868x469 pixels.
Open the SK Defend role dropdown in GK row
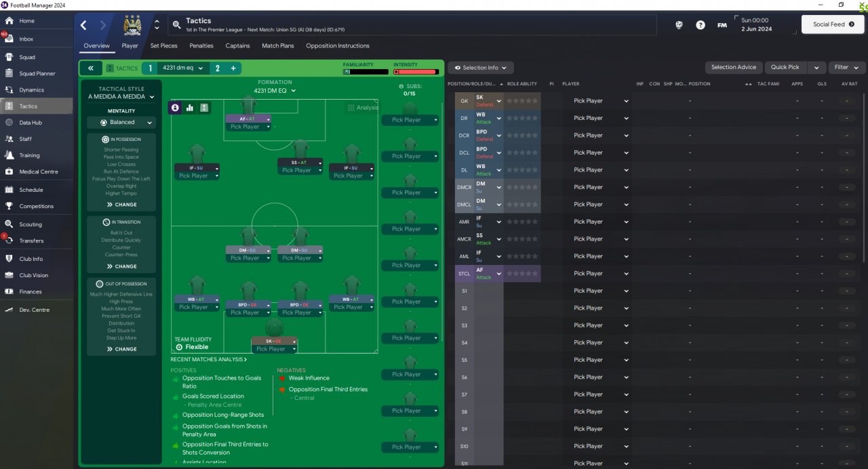point(488,101)
